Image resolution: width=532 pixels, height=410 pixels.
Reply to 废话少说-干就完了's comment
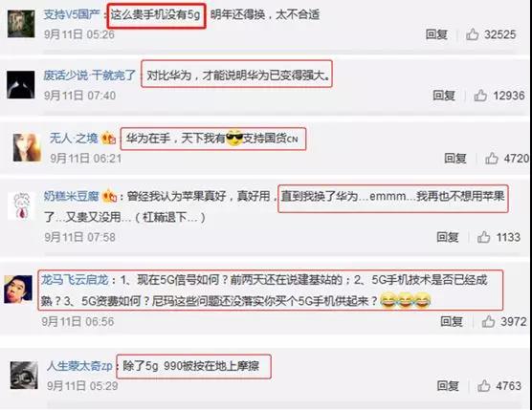(444, 96)
